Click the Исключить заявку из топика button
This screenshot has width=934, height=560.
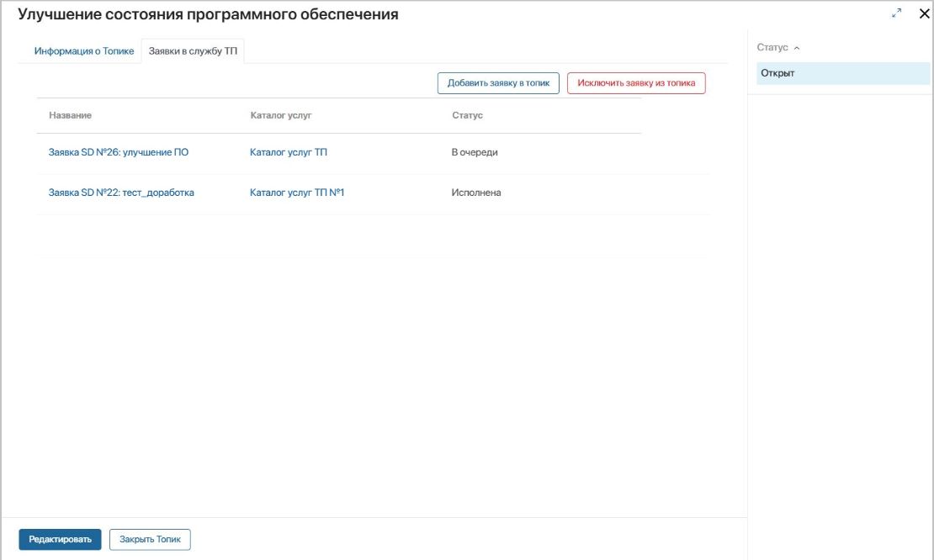[636, 83]
